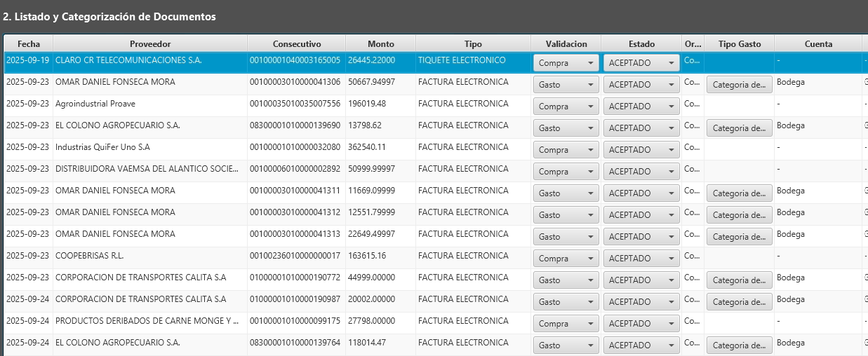Open Estado dropdown for Agroindustrial Proave row
Image resolution: width=868 pixels, height=356 pixels.
(641, 107)
